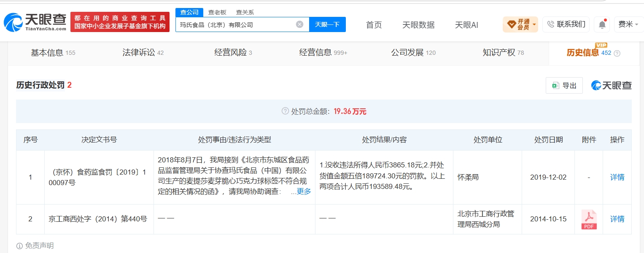Open the 基本信息 155 tab
The height and width of the screenshot is (253, 644).
(53, 53)
